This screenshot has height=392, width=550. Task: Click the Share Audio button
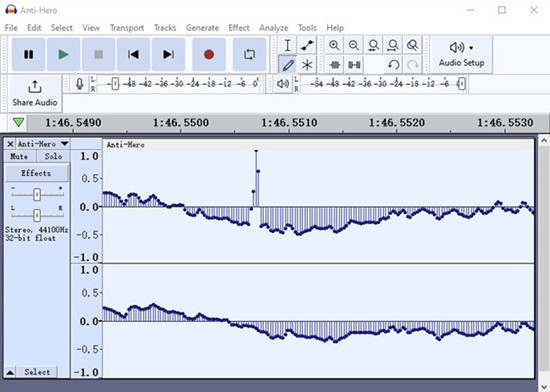click(35, 94)
